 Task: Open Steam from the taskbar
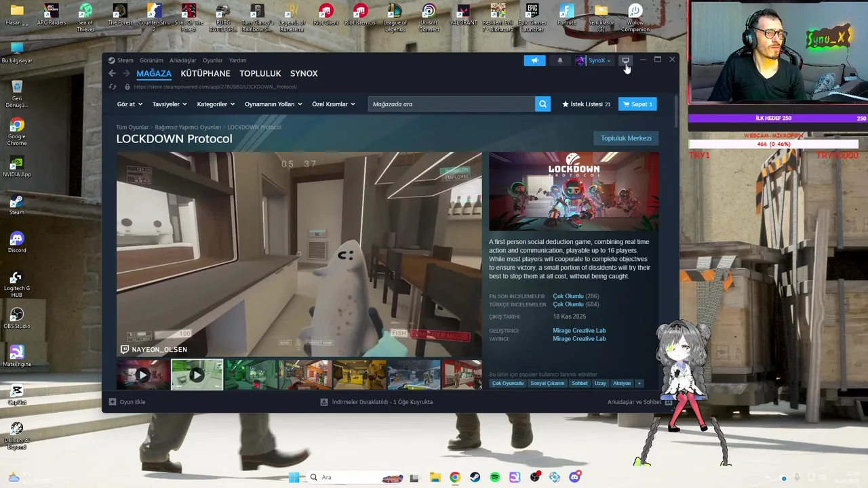[x=475, y=477]
